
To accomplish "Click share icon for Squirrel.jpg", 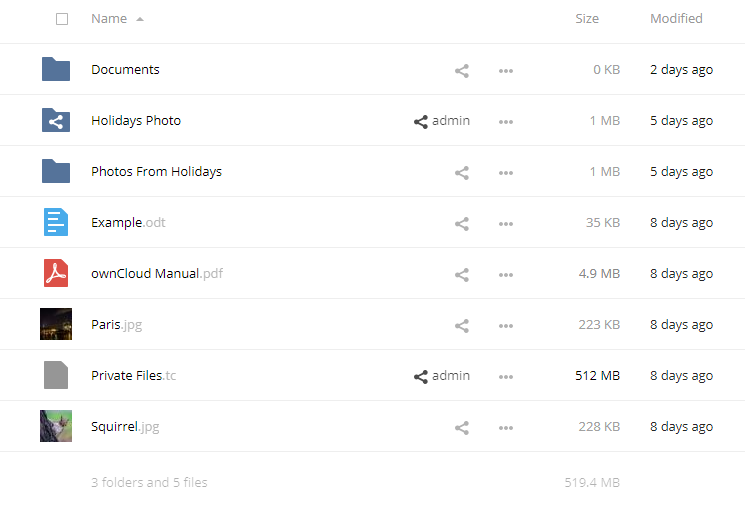I will pyautogui.click(x=462, y=428).
